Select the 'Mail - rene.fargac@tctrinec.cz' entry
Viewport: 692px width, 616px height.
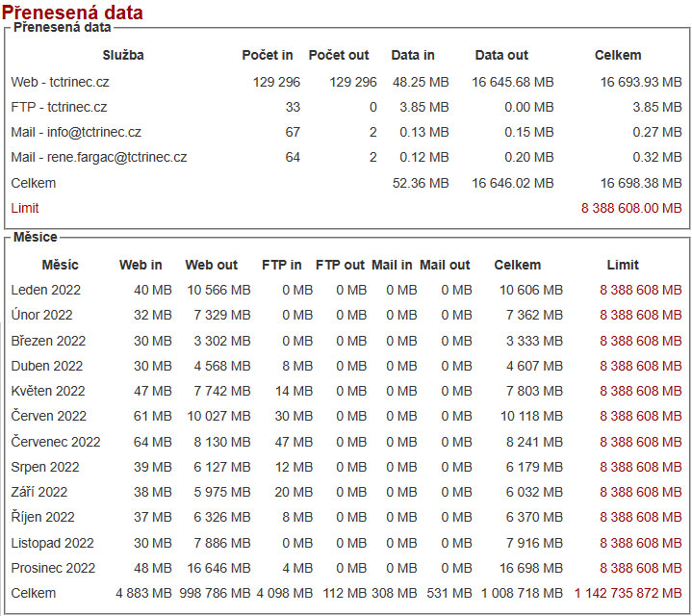pos(98,158)
